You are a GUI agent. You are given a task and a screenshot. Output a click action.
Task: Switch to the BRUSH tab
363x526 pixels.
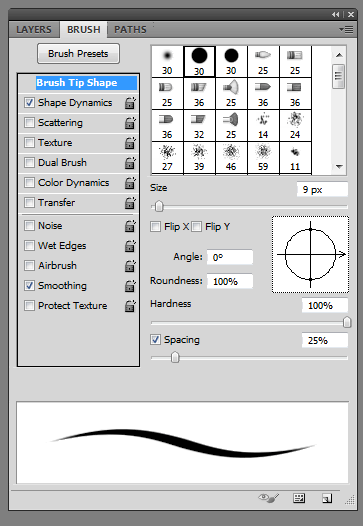point(84,30)
